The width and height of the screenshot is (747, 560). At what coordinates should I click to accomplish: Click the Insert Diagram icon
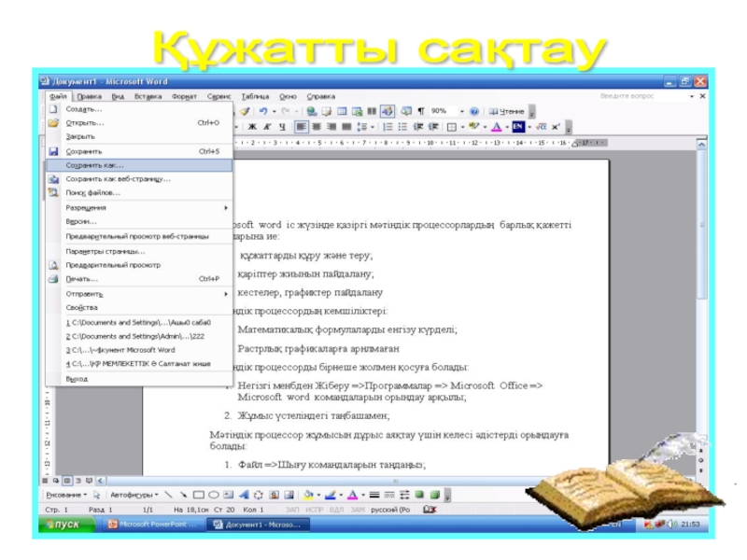[259, 495]
